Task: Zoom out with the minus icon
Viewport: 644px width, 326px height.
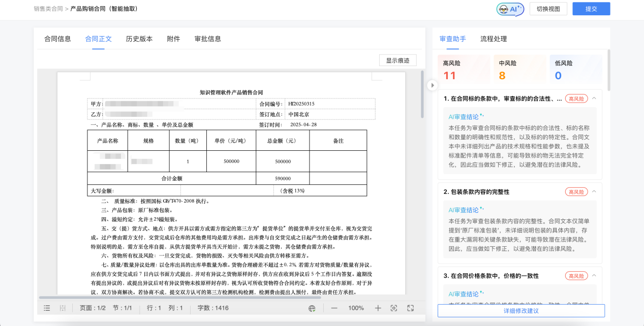Action: point(334,308)
